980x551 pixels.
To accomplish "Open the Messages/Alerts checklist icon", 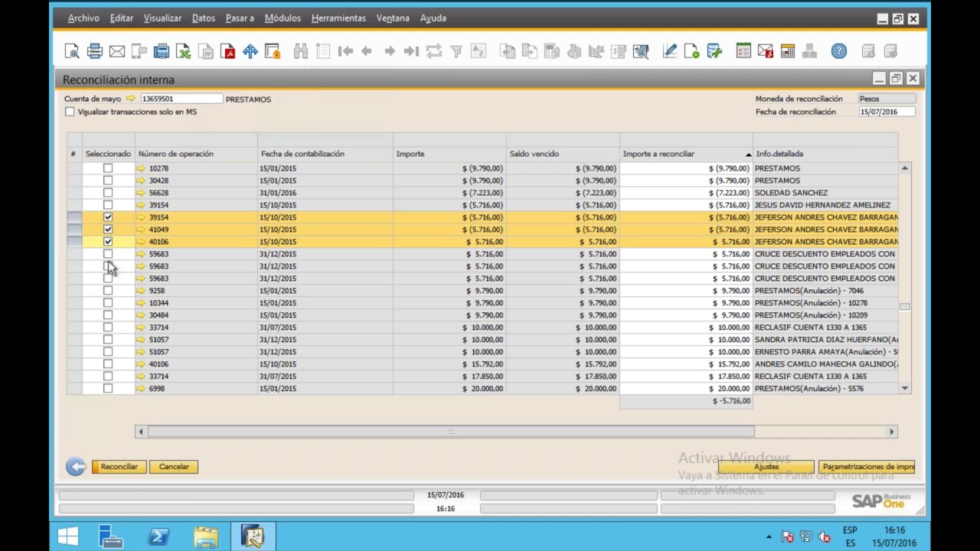I will pyautogui.click(x=743, y=51).
